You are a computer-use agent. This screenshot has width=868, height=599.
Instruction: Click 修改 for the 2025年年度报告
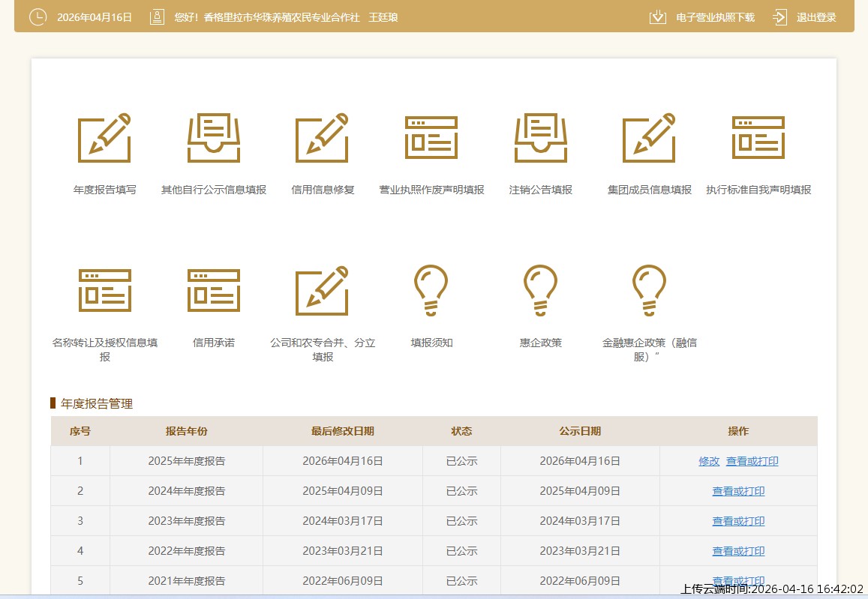click(709, 461)
